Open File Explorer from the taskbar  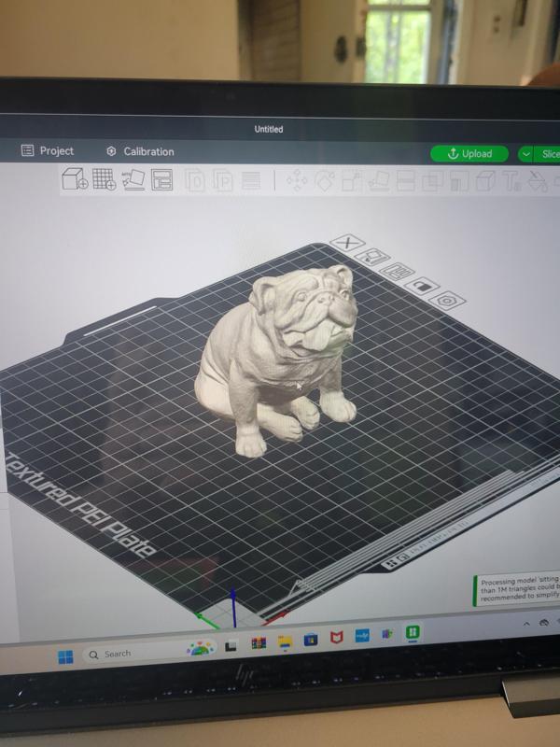(285, 642)
